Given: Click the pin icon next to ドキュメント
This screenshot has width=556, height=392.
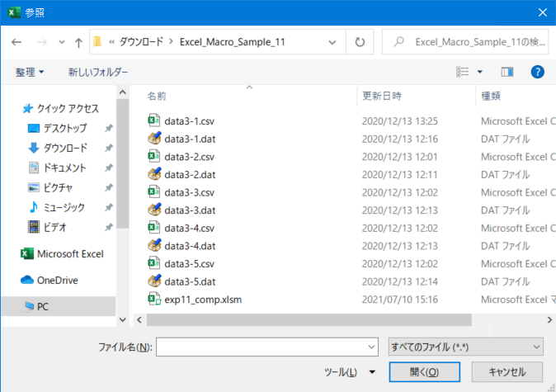Looking at the screenshot, I should pos(109,168).
